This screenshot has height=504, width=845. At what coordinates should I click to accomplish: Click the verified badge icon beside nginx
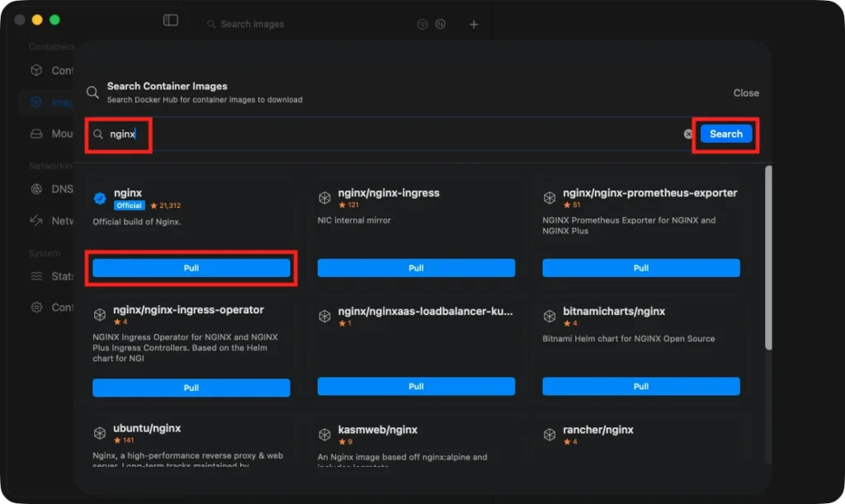[100, 198]
